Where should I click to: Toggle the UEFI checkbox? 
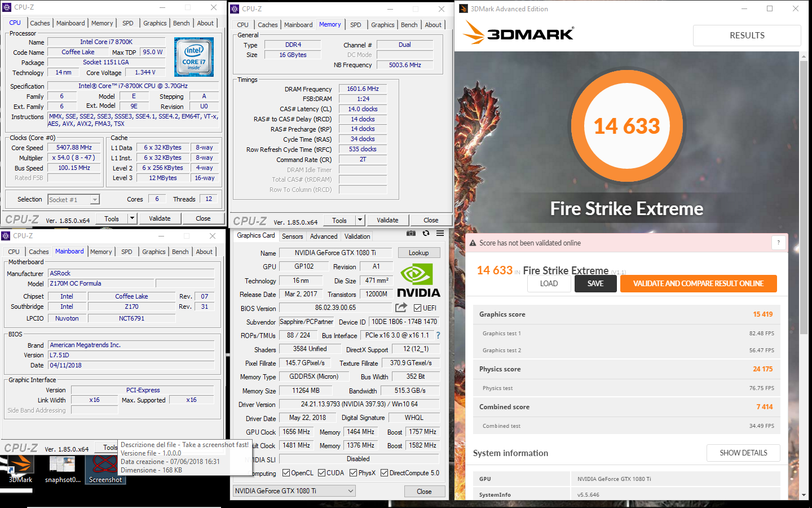pos(417,308)
